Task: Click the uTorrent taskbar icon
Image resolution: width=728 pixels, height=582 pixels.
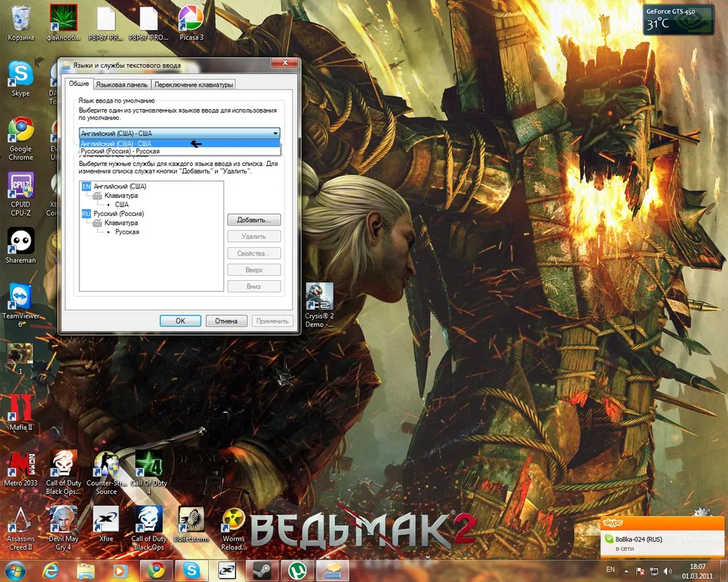Action: tap(296, 569)
